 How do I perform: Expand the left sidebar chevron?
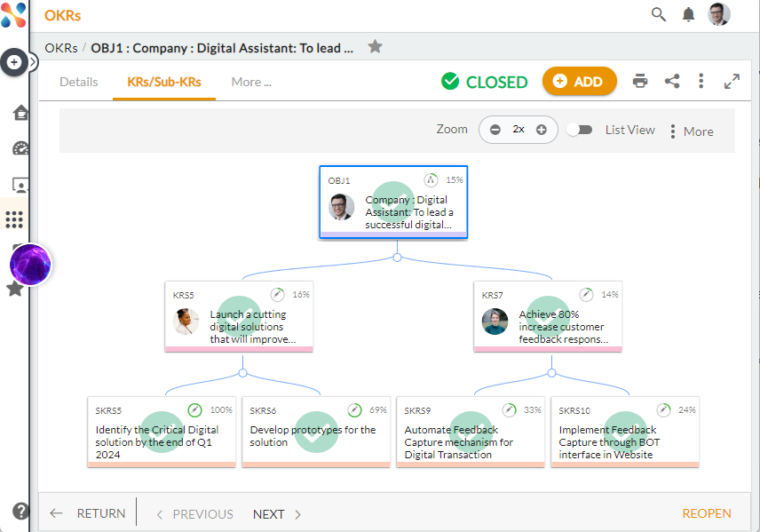pyautogui.click(x=34, y=62)
